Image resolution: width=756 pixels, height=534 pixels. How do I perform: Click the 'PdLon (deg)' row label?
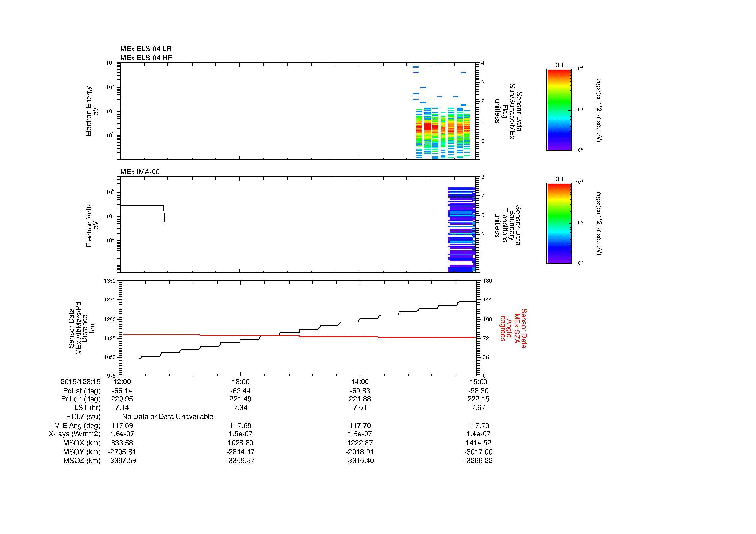81,399
